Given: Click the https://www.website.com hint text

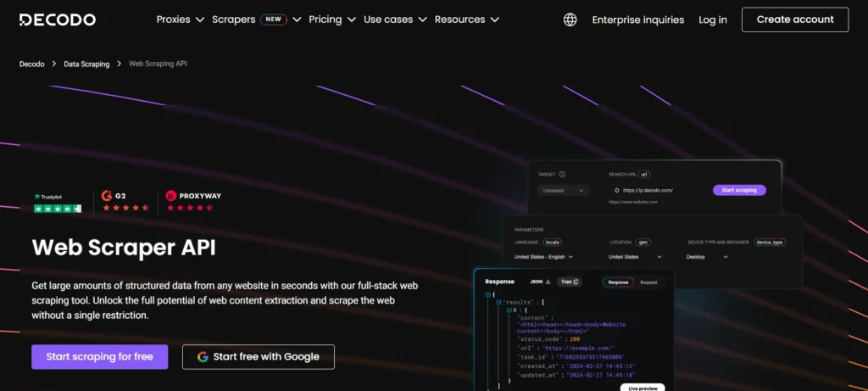Looking at the screenshot, I should tap(632, 202).
